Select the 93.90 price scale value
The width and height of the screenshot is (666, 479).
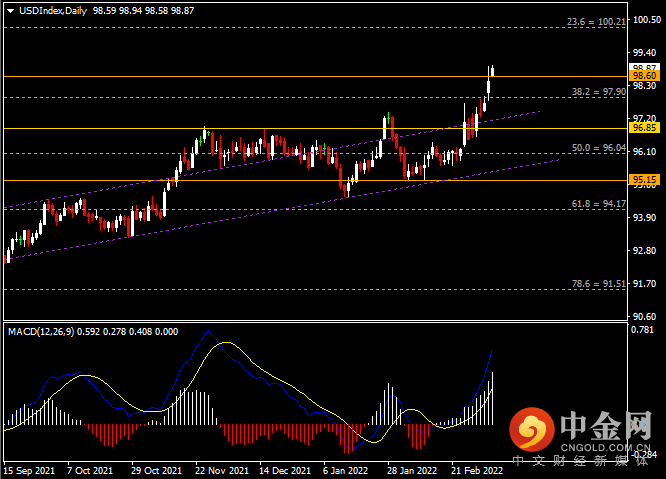click(644, 217)
